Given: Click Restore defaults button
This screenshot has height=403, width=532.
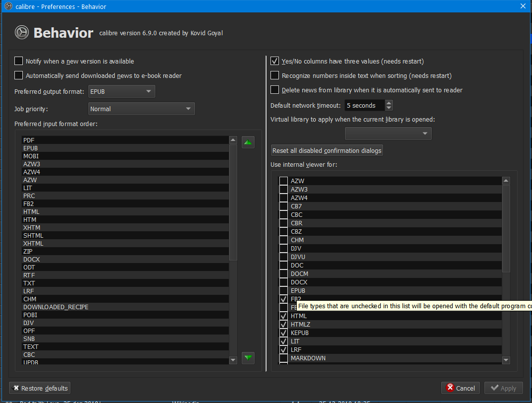Looking at the screenshot, I should click(40, 388).
